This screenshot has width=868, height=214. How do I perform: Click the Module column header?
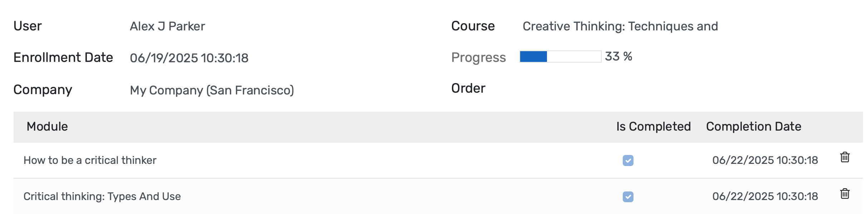[48, 126]
